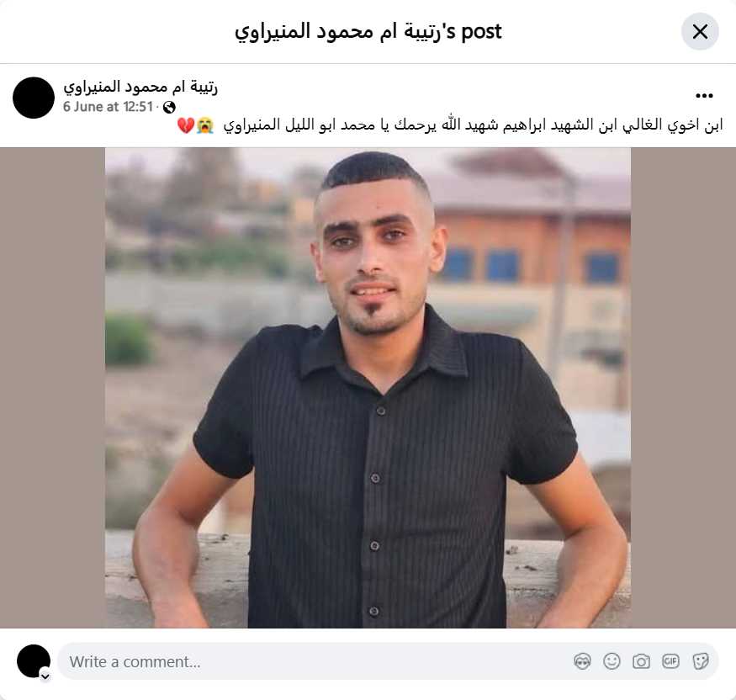Screen dimensions: 736x700
Task: Close the post dialog with the X button
Action: point(700,32)
